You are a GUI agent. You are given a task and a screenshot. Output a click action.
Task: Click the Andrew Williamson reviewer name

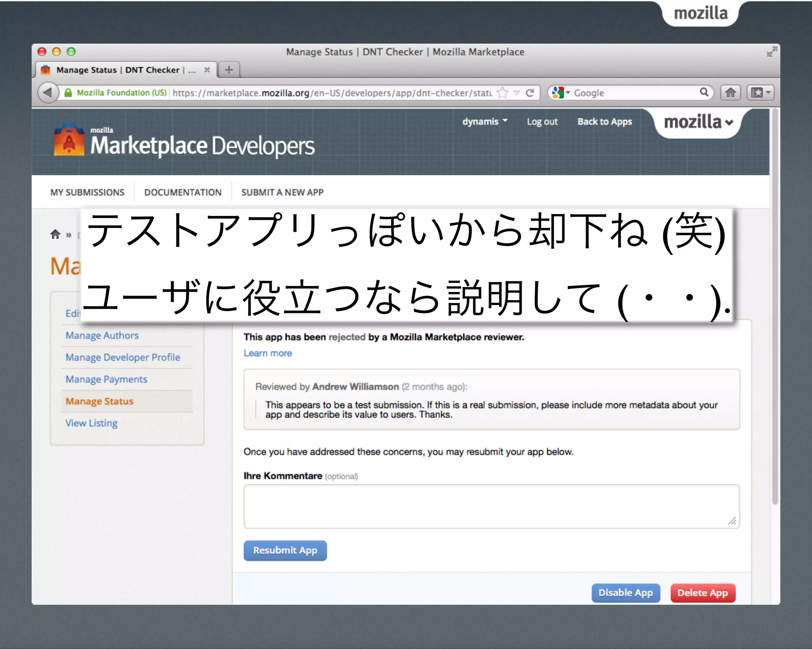[x=355, y=386]
